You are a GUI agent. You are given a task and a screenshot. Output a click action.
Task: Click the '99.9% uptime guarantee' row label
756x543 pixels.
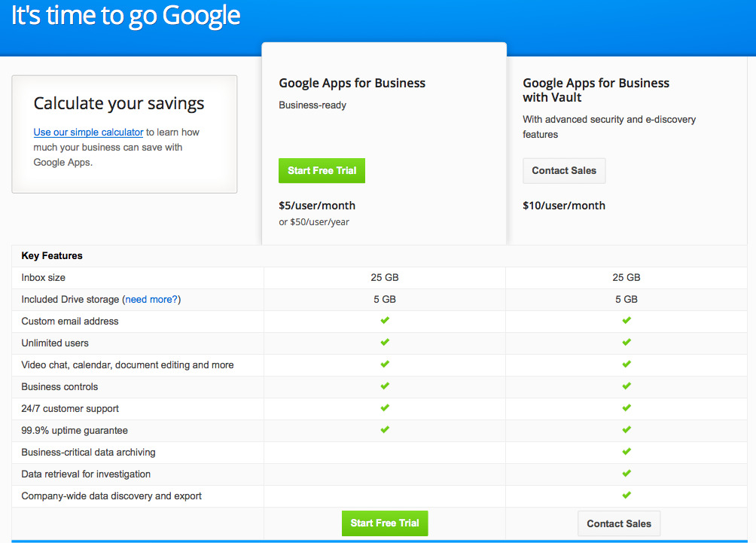75,431
